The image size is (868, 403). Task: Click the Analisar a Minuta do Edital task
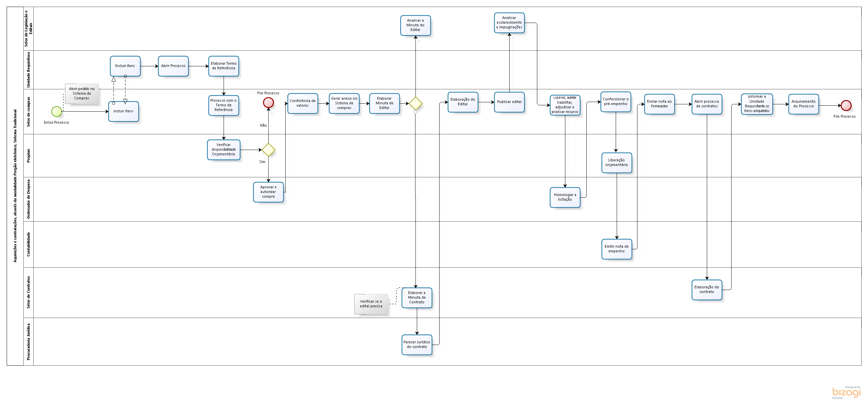pos(415,25)
